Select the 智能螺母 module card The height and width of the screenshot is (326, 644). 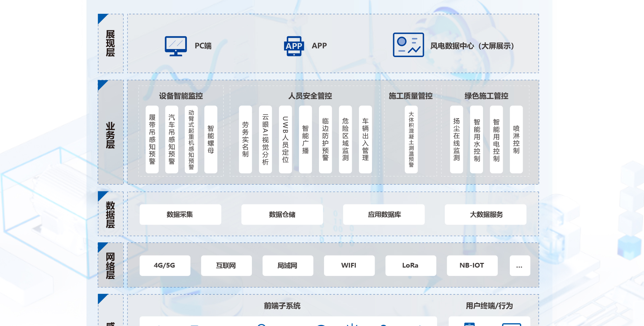tap(211, 139)
